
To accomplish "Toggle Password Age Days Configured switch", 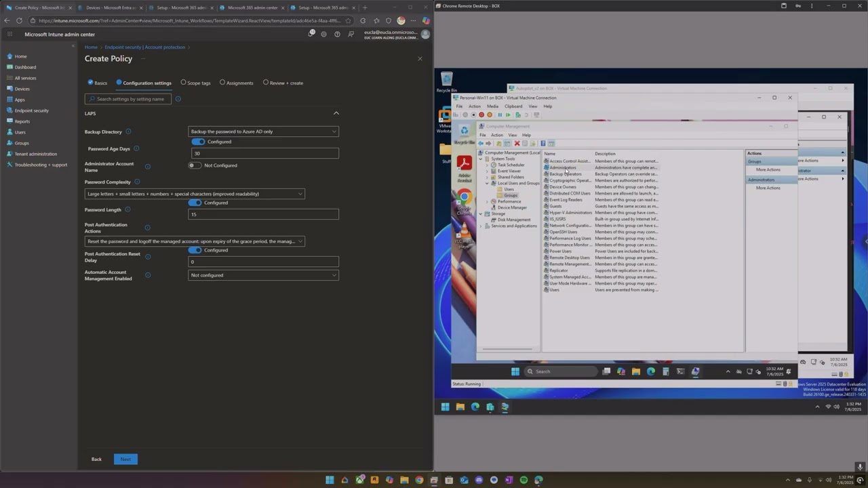I will 198,142.
